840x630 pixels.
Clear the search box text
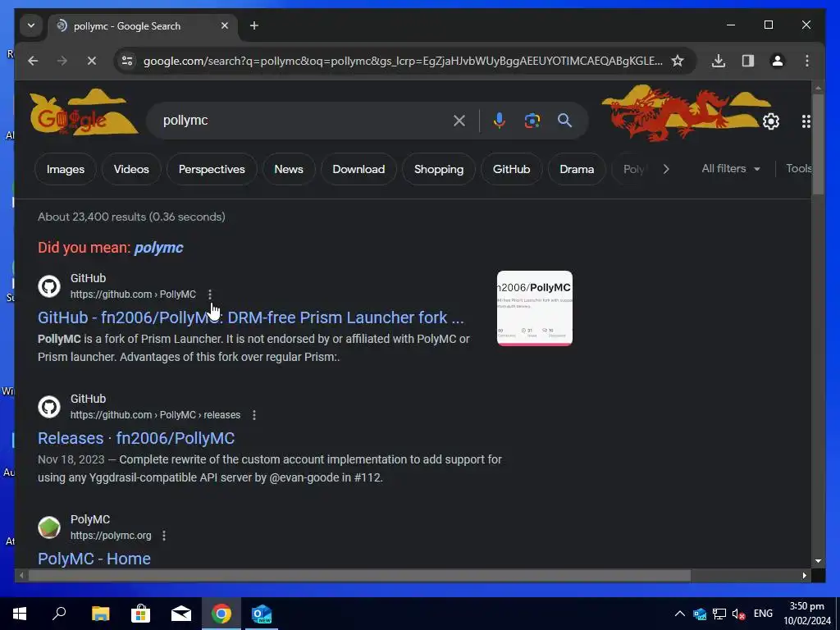pyautogui.click(x=459, y=121)
